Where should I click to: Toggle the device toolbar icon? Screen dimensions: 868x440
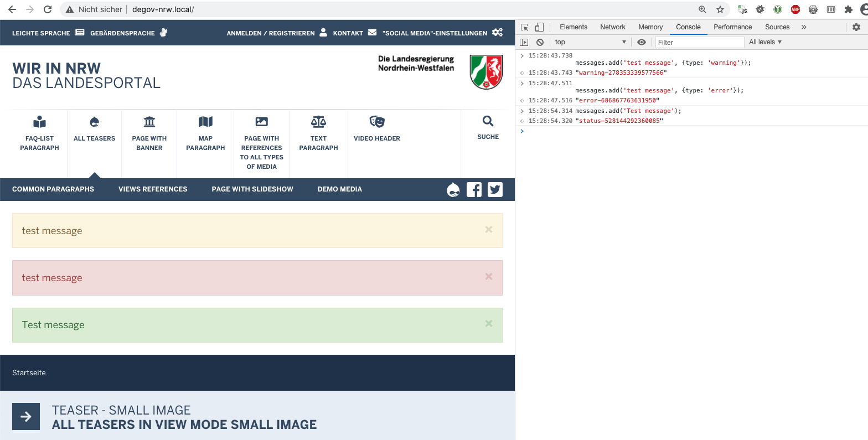click(539, 27)
